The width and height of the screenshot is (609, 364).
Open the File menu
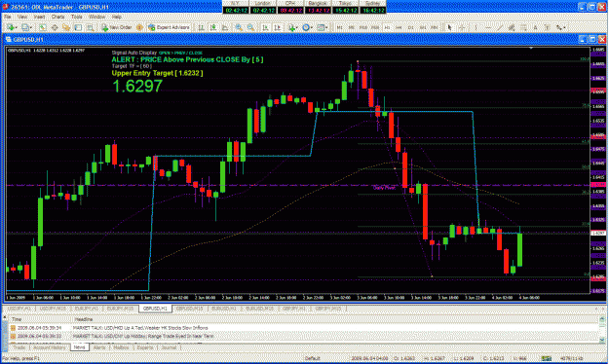[8, 18]
